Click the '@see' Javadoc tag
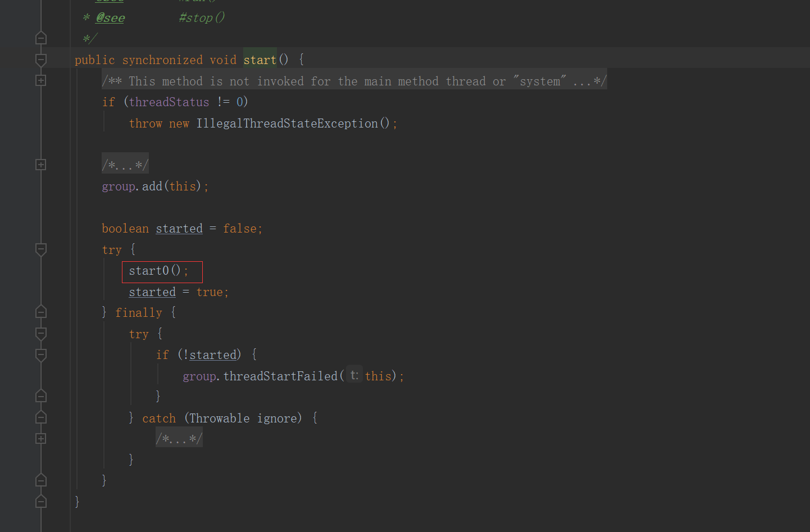This screenshot has width=810, height=532. click(110, 18)
